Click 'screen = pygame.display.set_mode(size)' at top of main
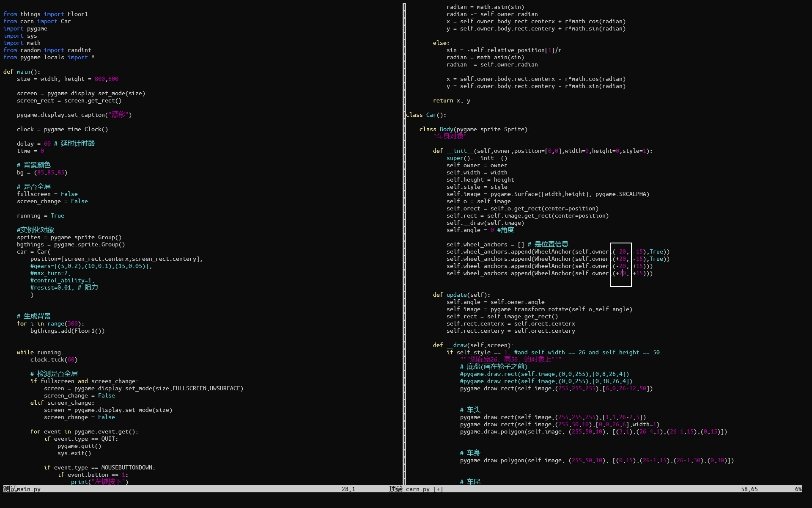Screen dimensions: 812x508 pos(81,93)
